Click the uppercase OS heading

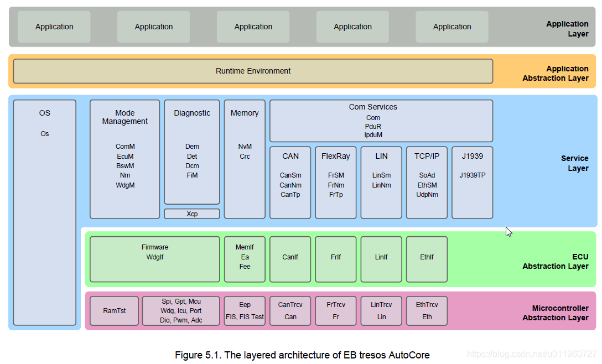coord(44,113)
